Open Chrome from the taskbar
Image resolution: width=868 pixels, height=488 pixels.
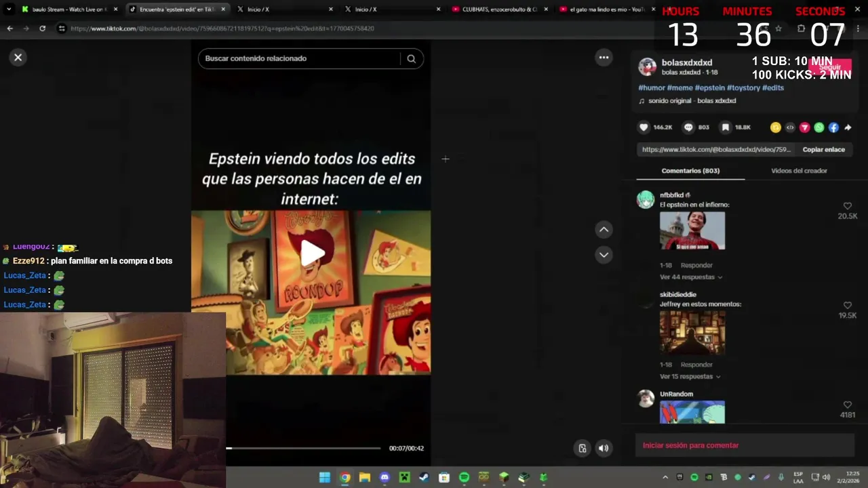pyautogui.click(x=344, y=477)
